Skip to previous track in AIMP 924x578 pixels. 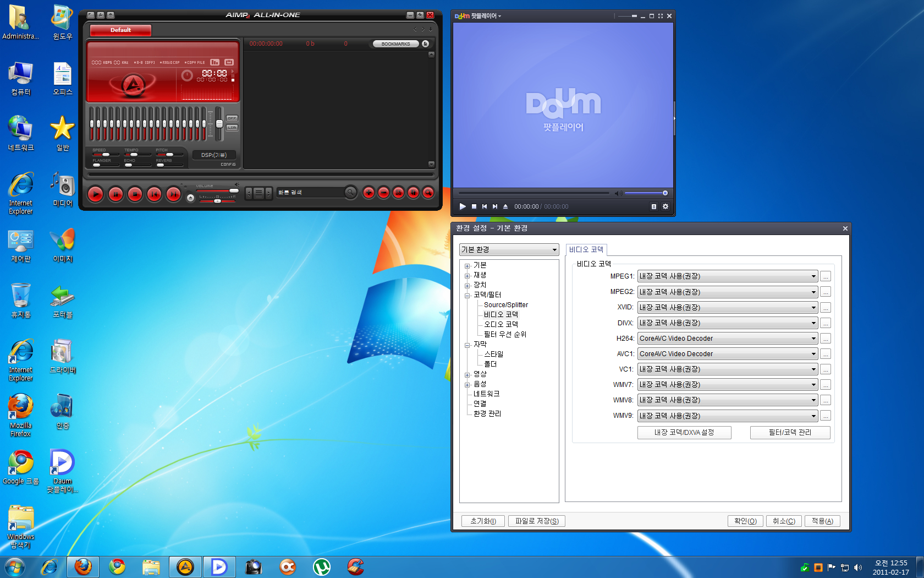(x=154, y=194)
